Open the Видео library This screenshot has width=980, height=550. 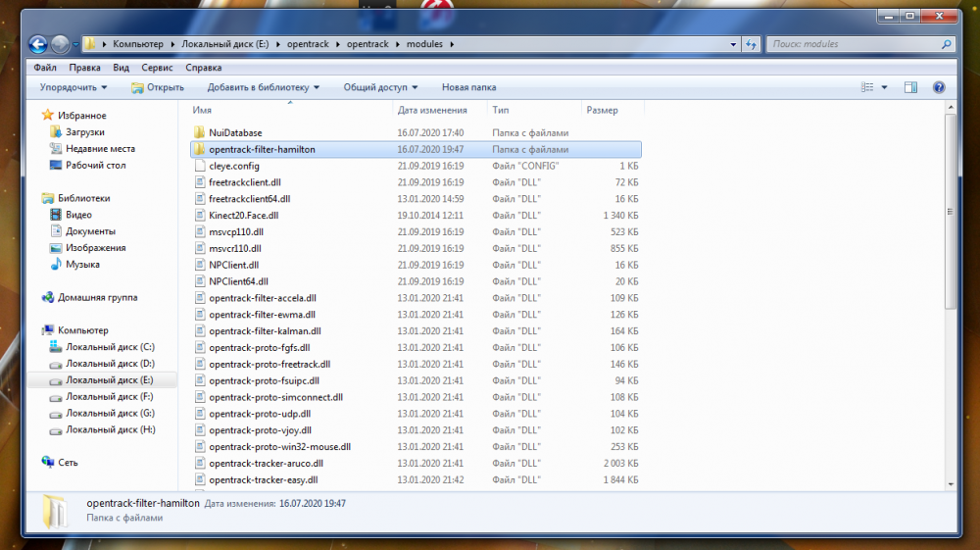click(78, 215)
